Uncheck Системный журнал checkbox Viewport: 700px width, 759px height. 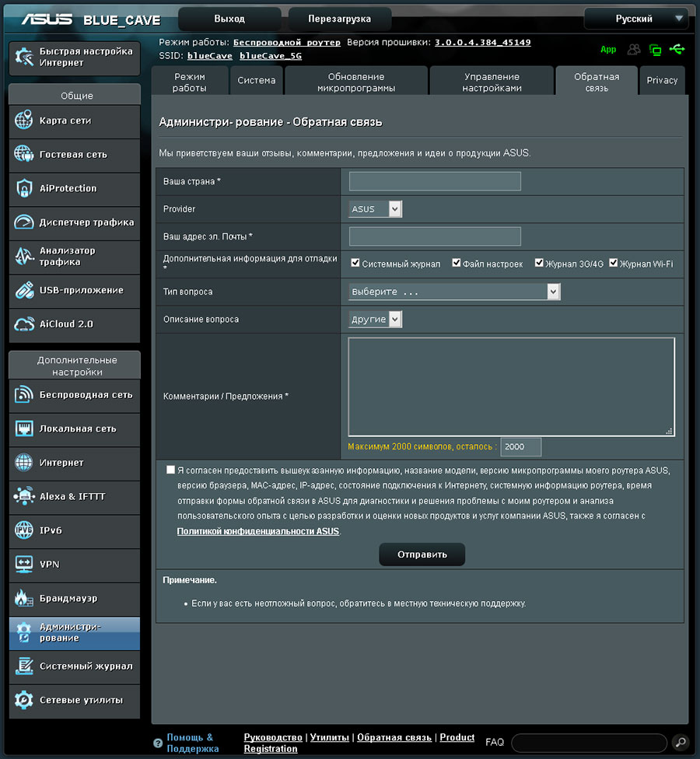tap(355, 263)
